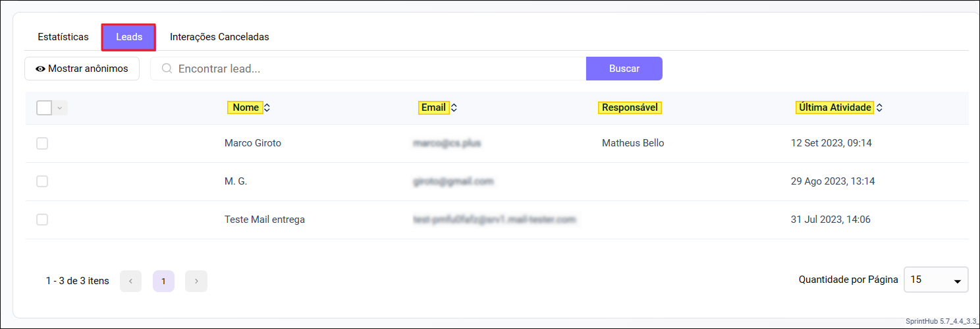Select the Leads tab

[128, 37]
